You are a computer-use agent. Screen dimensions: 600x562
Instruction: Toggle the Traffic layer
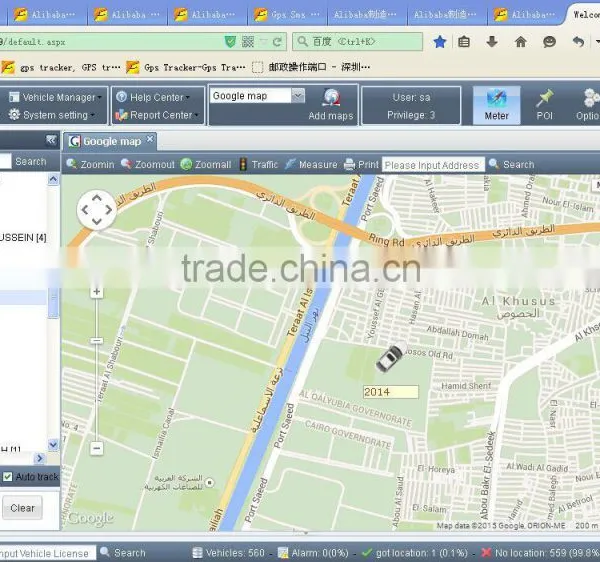[259, 165]
